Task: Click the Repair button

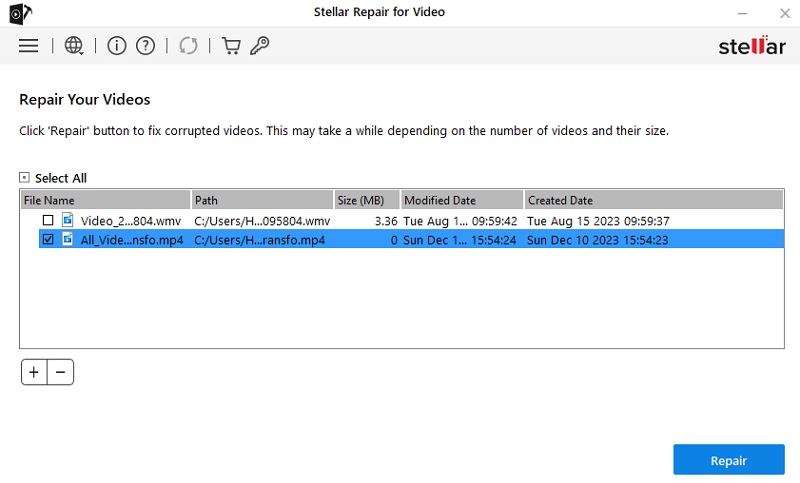Action: pos(729,460)
